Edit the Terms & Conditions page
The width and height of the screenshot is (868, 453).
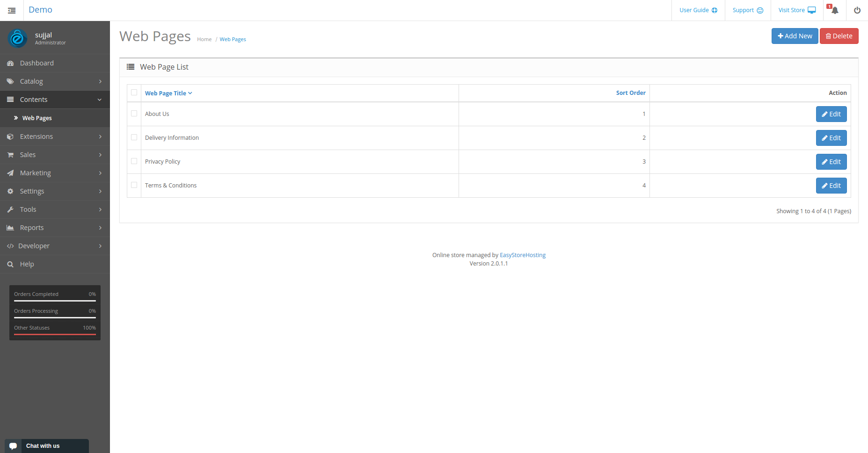point(831,186)
